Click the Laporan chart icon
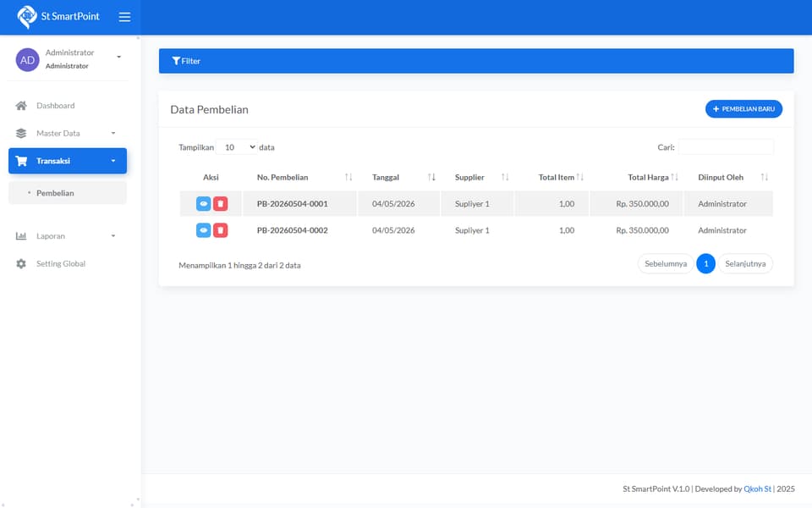This screenshot has width=812, height=508. tap(21, 236)
